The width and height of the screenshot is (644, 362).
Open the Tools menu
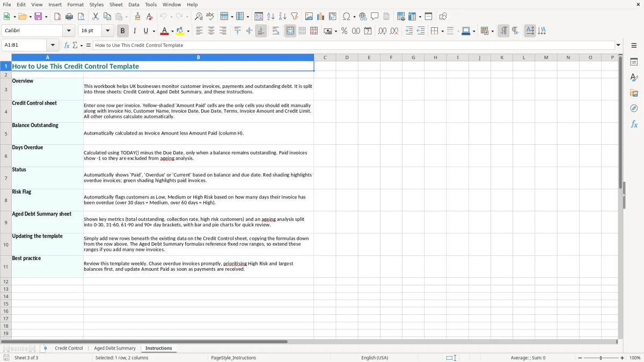[151, 4]
